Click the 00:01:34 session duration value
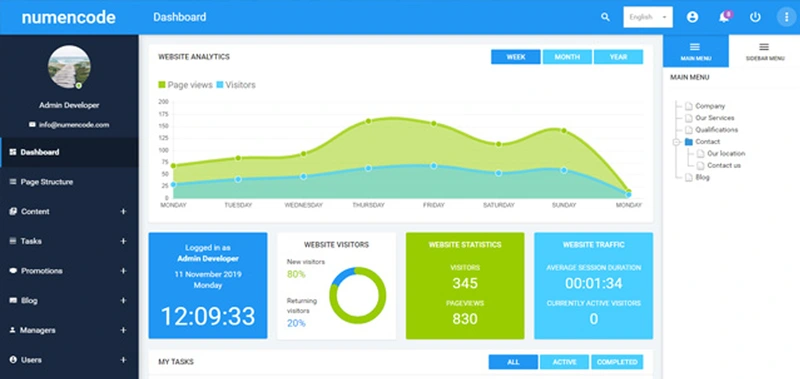The image size is (800, 379). pyautogui.click(x=593, y=284)
